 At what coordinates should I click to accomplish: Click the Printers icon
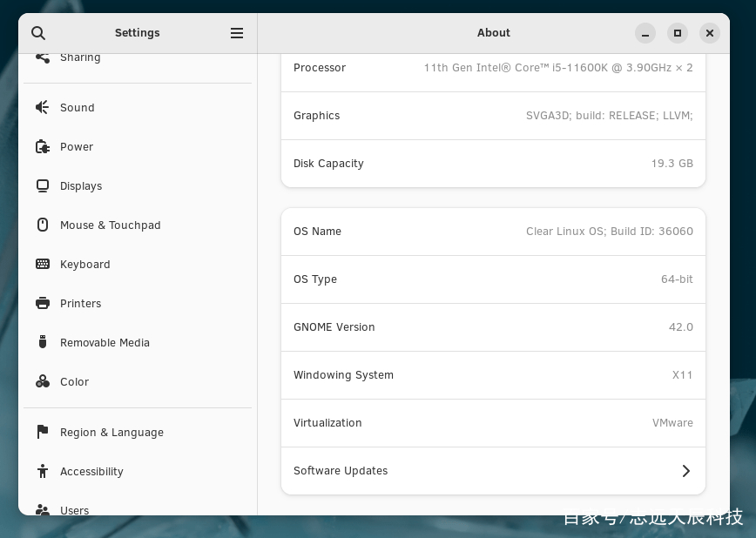(x=43, y=303)
